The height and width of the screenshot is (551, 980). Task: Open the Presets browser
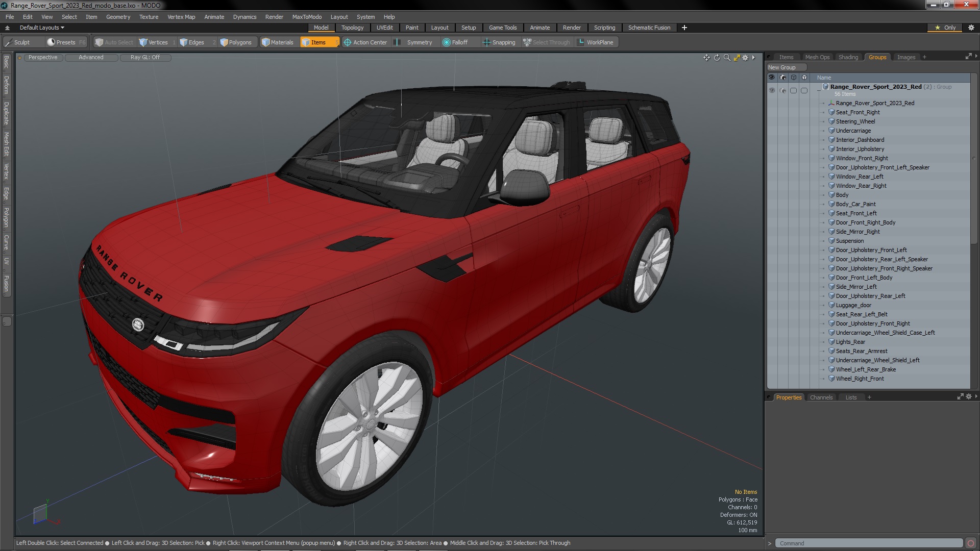(x=66, y=42)
